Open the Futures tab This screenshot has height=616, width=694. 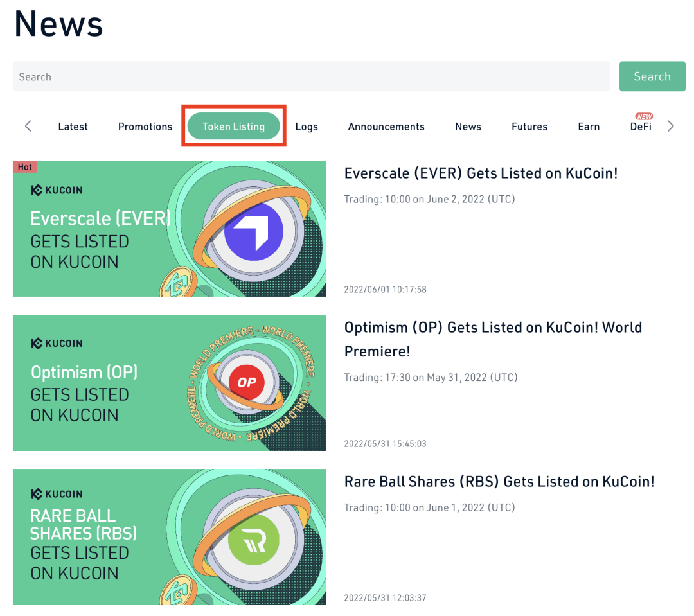[529, 127]
